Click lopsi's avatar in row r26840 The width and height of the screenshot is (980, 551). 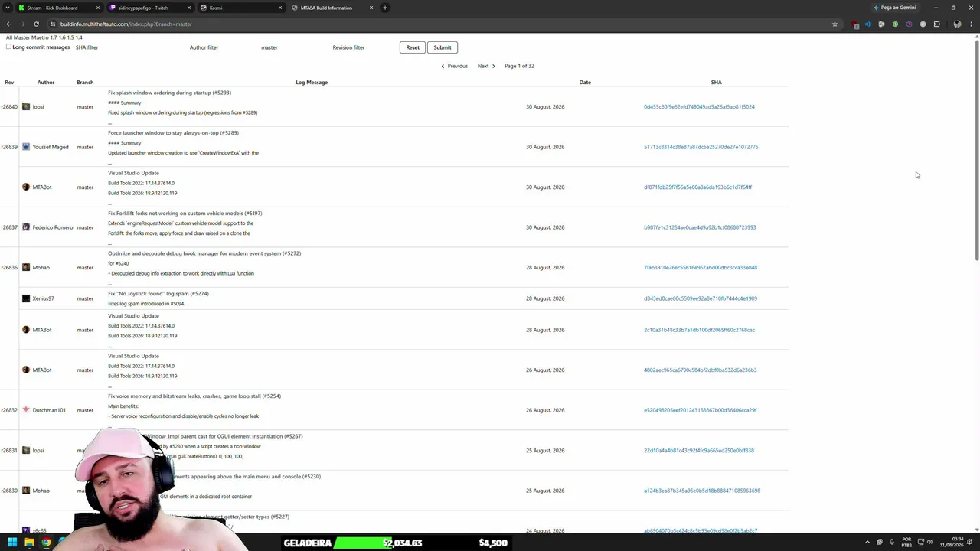click(x=26, y=106)
